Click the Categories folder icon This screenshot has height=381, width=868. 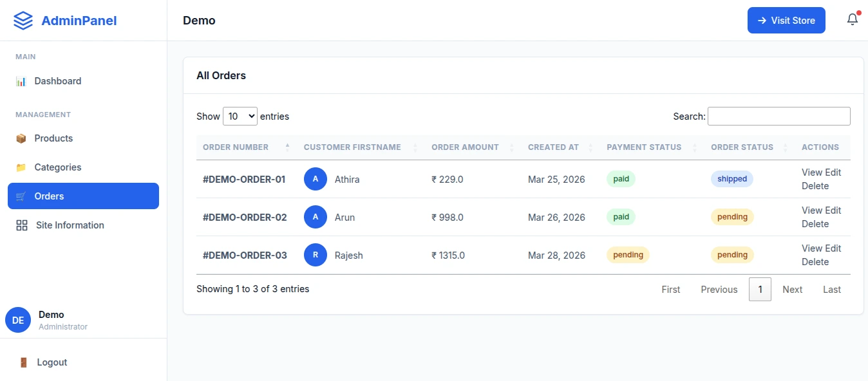click(21, 167)
